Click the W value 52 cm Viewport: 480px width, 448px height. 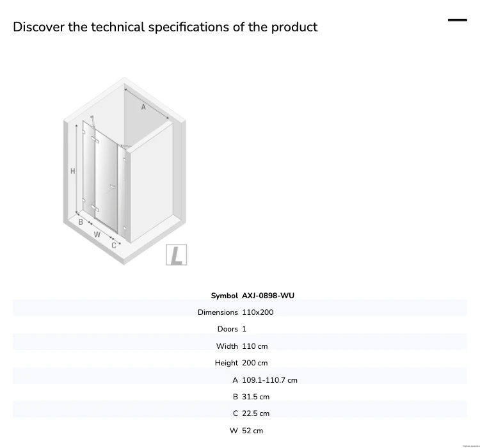pos(252,431)
